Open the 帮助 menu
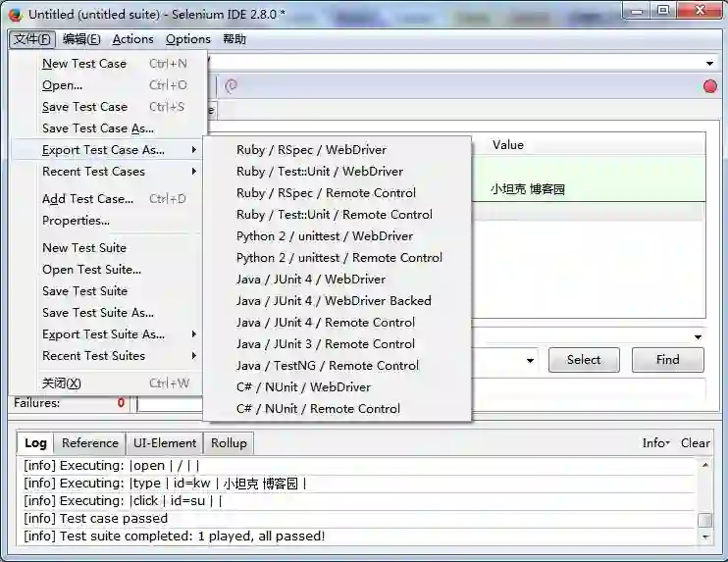Screen dimensions: 728x562 (234, 39)
